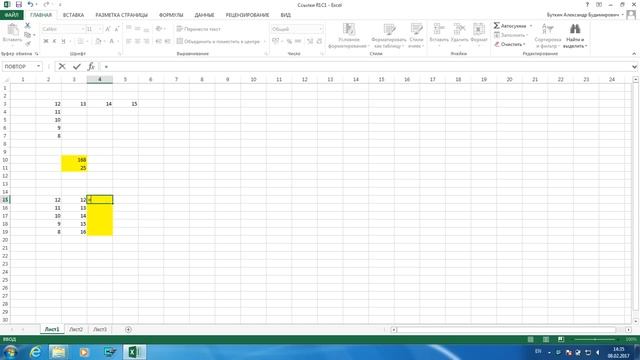Image resolution: width=640 pixels, height=360 pixels.
Task: Toggle bold (Ж) formatting
Action: coord(46,41)
